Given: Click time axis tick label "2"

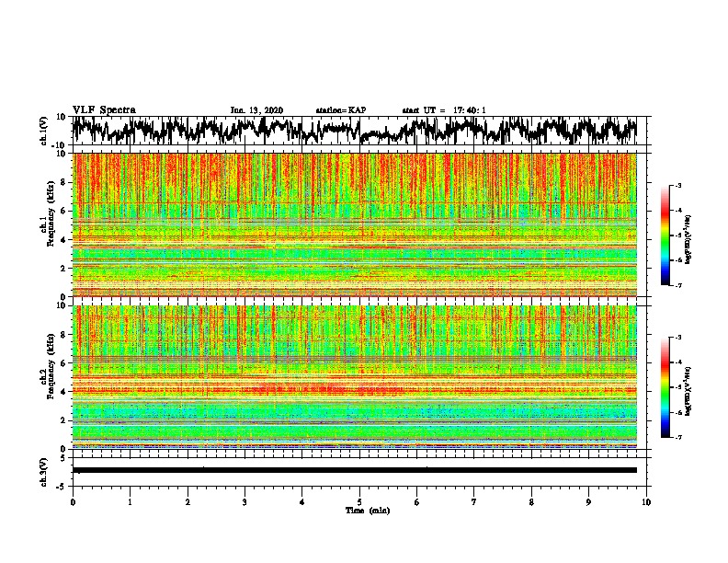Looking at the screenshot, I should [x=188, y=502].
